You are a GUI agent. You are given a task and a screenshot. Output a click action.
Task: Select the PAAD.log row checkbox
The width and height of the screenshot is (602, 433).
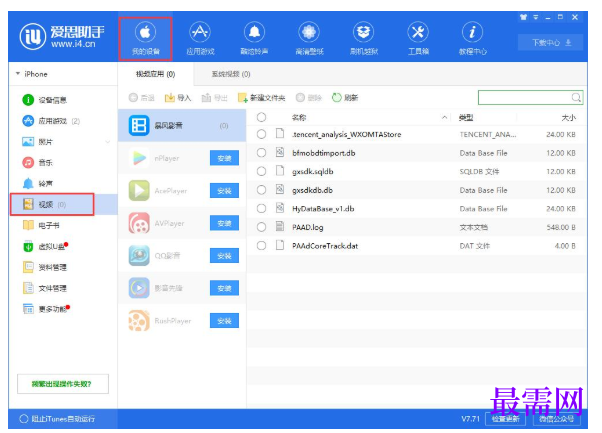click(261, 227)
